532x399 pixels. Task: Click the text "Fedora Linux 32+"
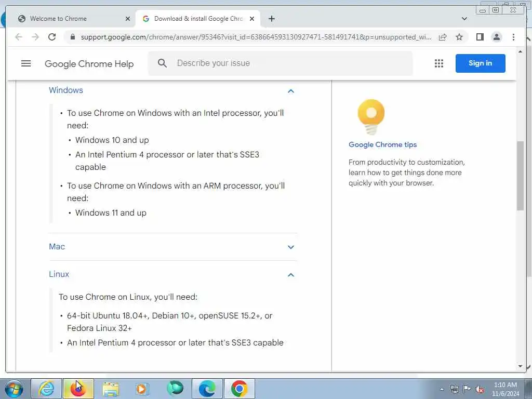point(99,328)
